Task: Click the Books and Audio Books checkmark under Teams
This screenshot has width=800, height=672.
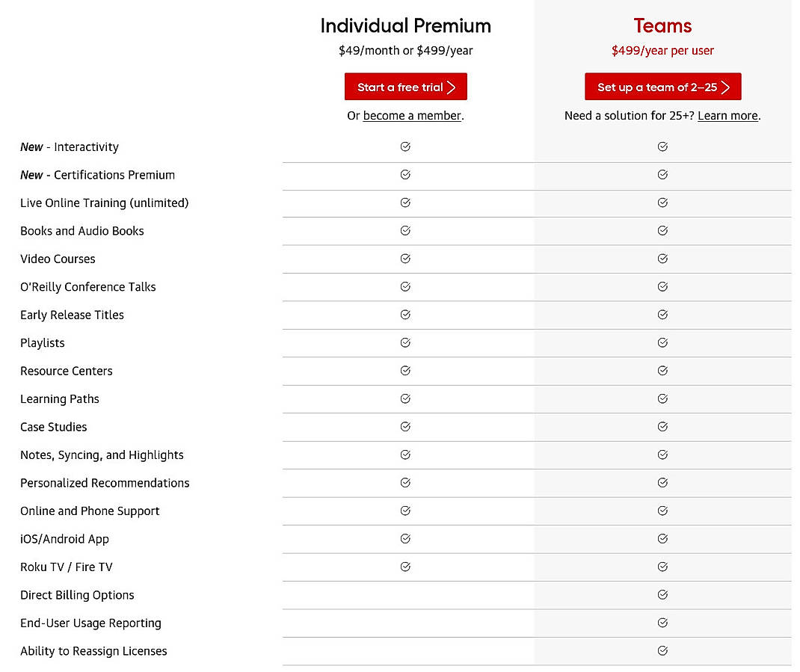Action: point(662,231)
